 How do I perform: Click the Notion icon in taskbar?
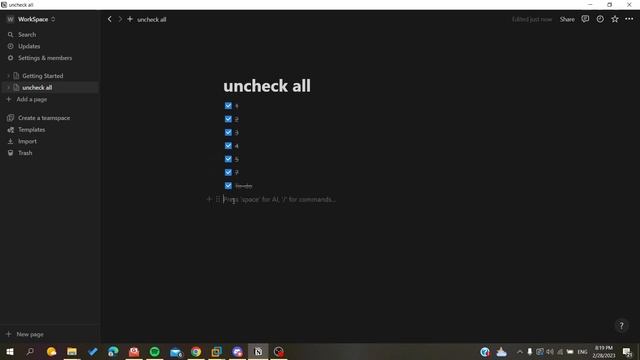point(258,351)
